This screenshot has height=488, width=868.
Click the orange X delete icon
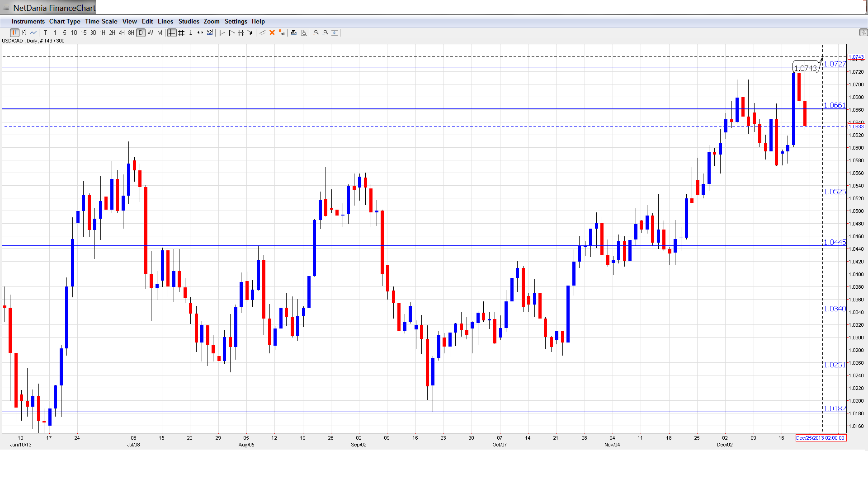point(272,33)
